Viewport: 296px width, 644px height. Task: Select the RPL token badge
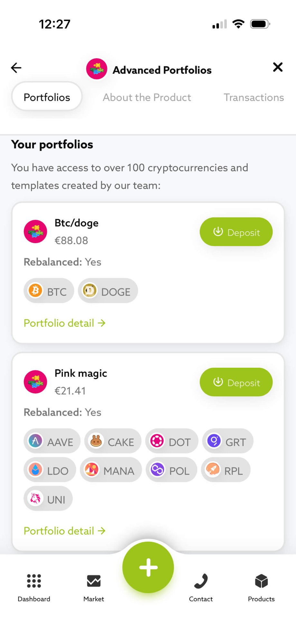pos(213,470)
